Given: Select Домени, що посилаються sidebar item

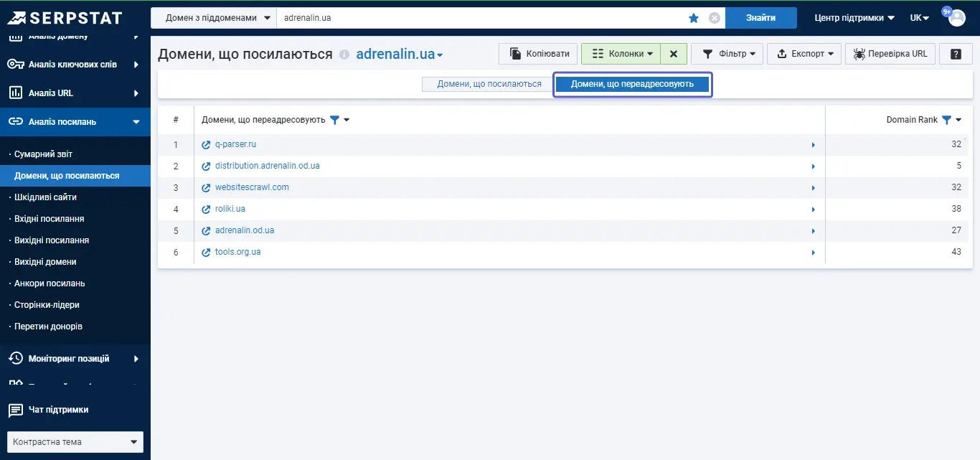Looking at the screenshot, I should pyautogui.click(x=75, y=176).
